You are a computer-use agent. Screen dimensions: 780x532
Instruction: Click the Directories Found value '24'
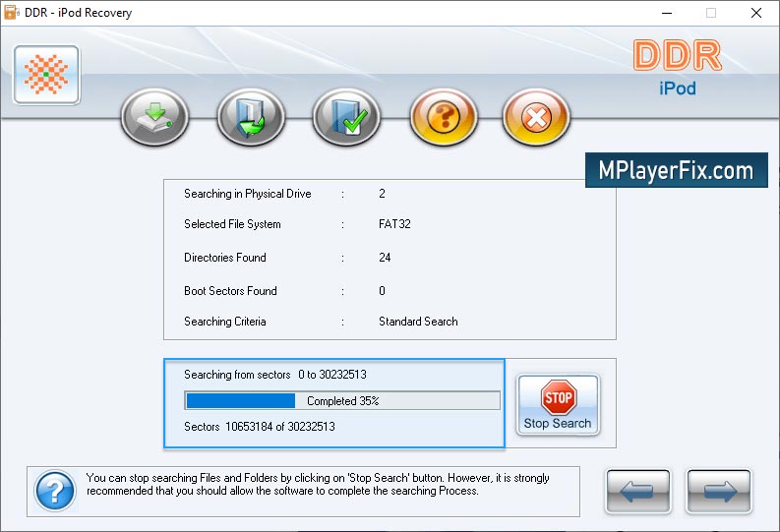point(385,258)
